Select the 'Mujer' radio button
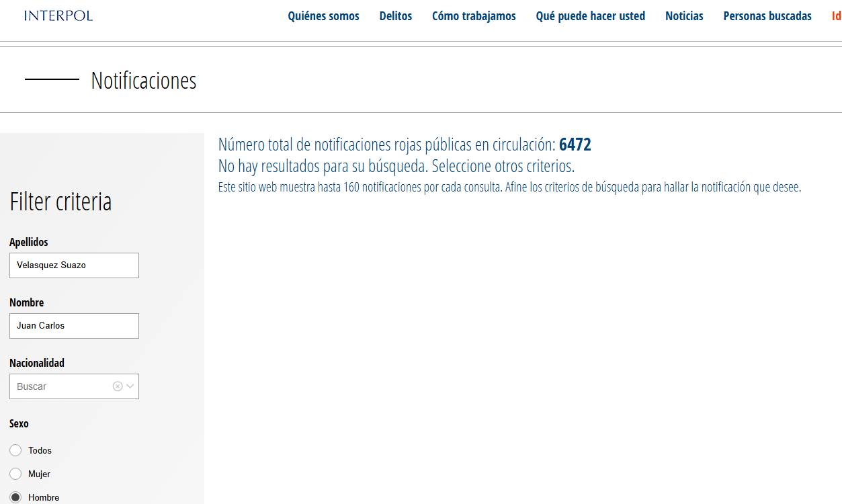Viewport: 842px width, 504px height. tap(15, 474)
